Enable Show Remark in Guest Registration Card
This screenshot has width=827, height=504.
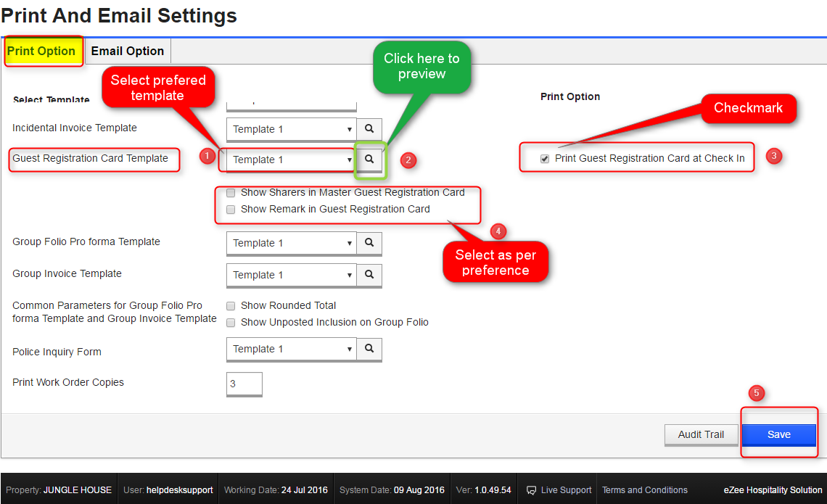230,210
